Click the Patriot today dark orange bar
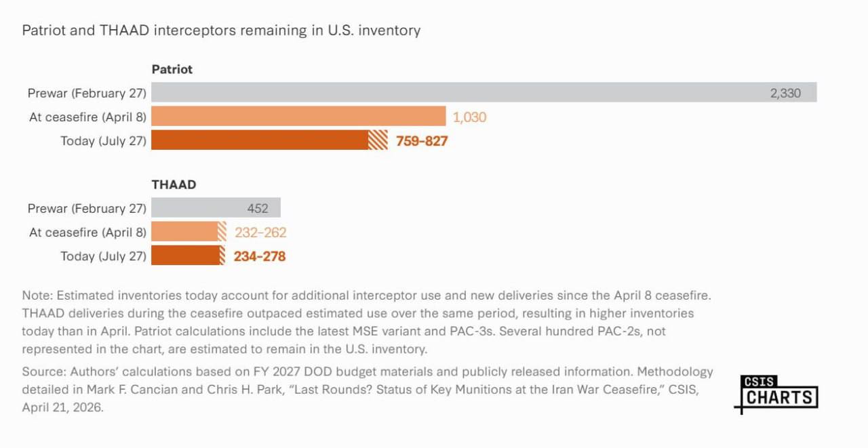This screenshot has width=868, height=448. [x=269, y=140]
